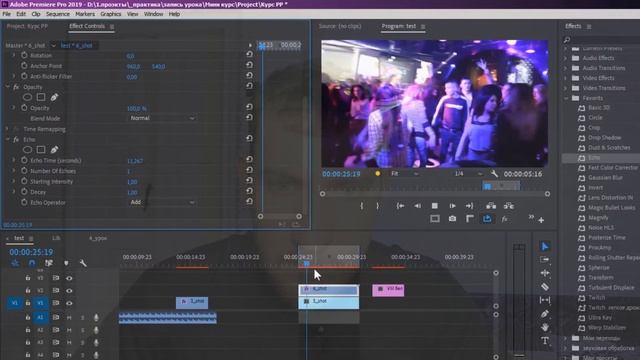Reset Echo Time parameter
Viewport: 640px width, 360px height.
point(249,159)
